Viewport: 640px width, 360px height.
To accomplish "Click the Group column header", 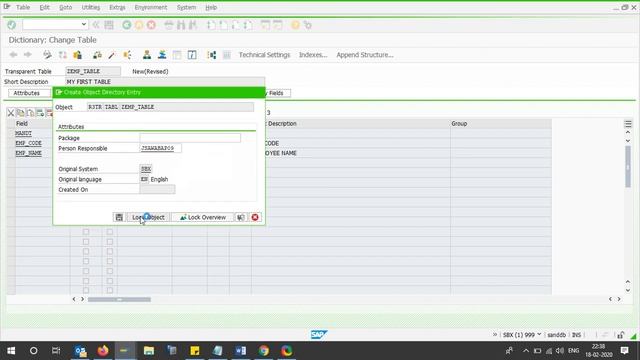I will (x=500, y=123).
